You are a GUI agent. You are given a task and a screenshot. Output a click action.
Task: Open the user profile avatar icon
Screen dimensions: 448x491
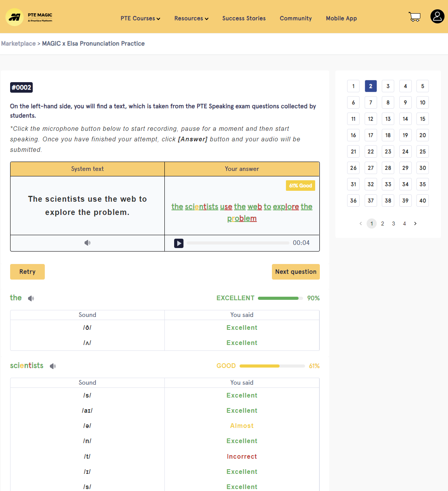(437, 16)
